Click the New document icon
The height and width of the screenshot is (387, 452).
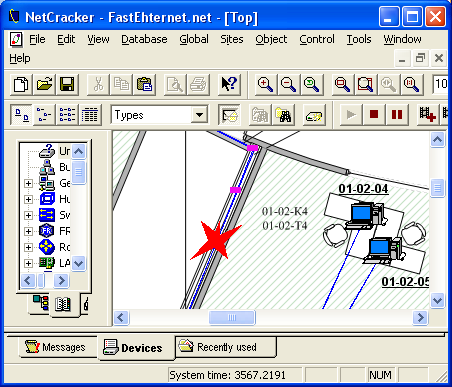click(x=21, y=84)
